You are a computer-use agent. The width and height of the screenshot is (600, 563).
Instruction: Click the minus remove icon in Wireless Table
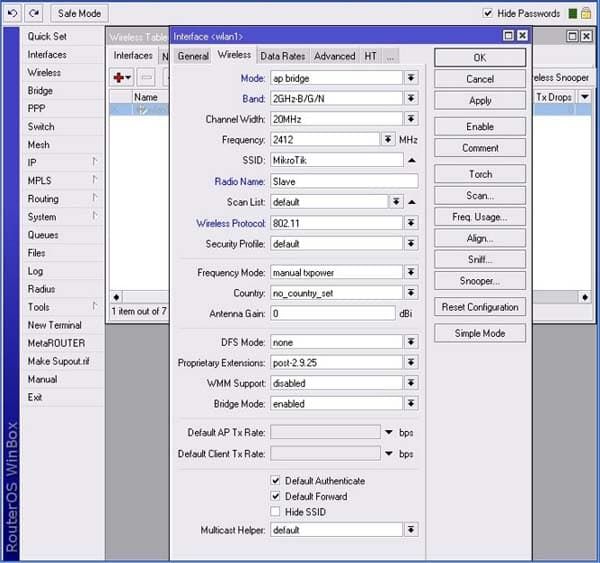click(x=147, y=77)
